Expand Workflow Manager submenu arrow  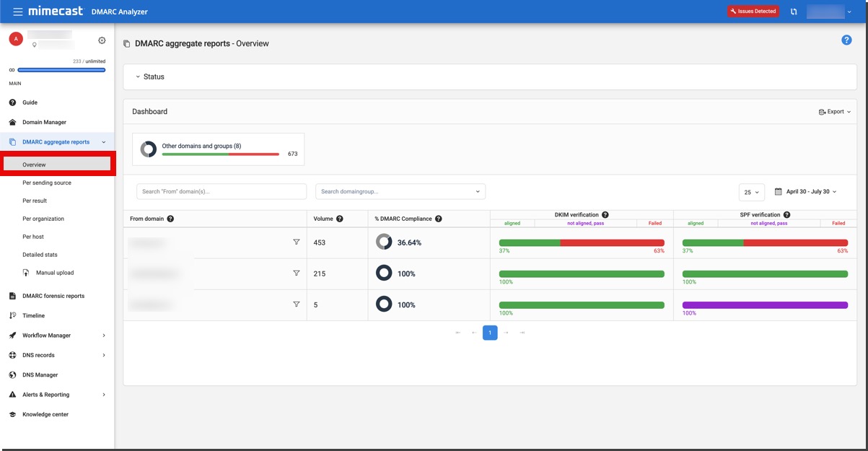click(x=104, y=336)
